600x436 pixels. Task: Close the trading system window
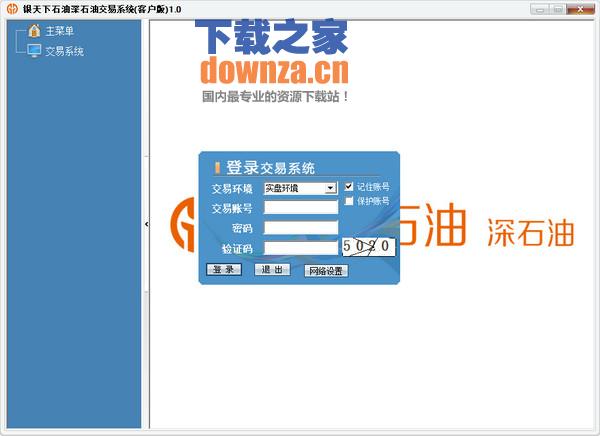[580, 9]
